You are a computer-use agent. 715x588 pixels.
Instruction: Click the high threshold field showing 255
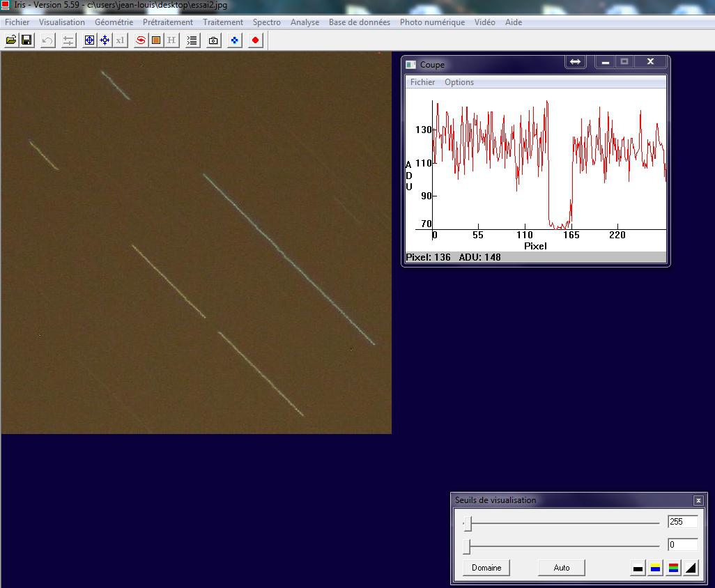pos(682,522)
